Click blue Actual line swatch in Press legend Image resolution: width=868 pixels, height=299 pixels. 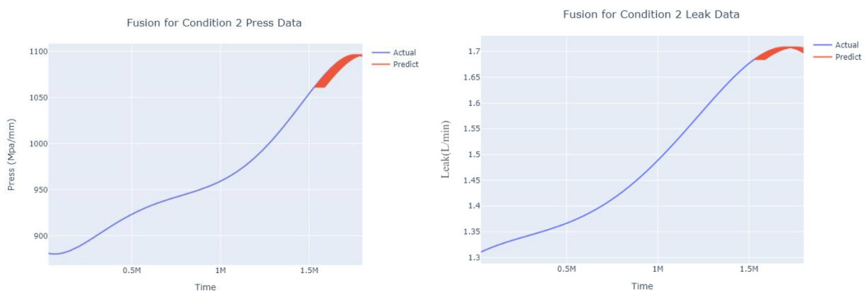380,53
